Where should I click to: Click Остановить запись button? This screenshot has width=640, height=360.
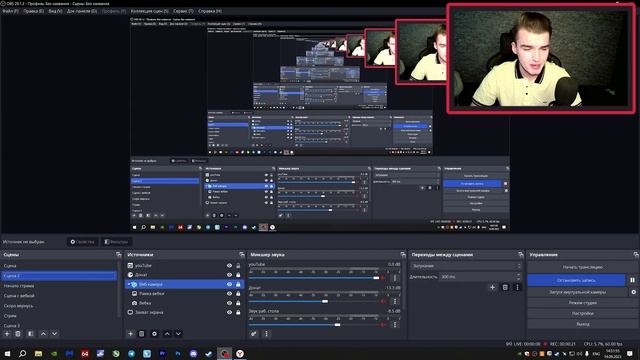pyautogui.click(x=576, y=280)
